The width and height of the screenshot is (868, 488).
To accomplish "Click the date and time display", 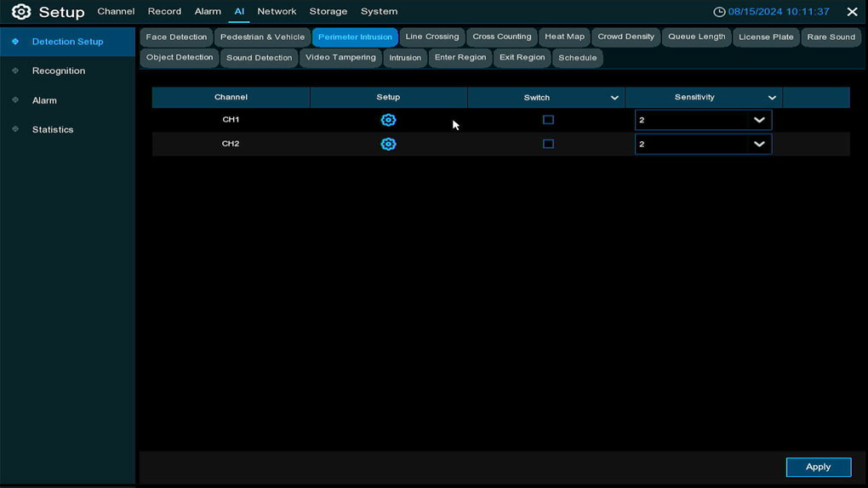I will [x=779, y=12].
